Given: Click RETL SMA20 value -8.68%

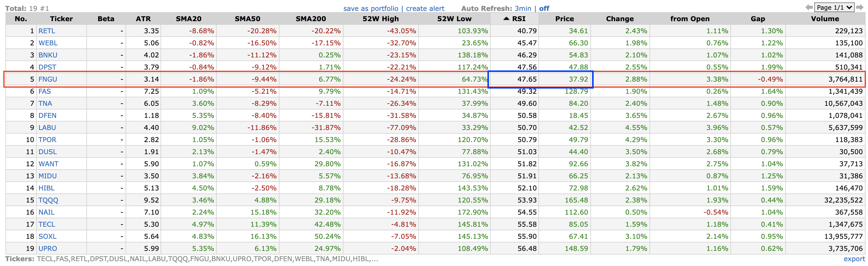Looking at the screenshot, I should (x=202, y=31).
